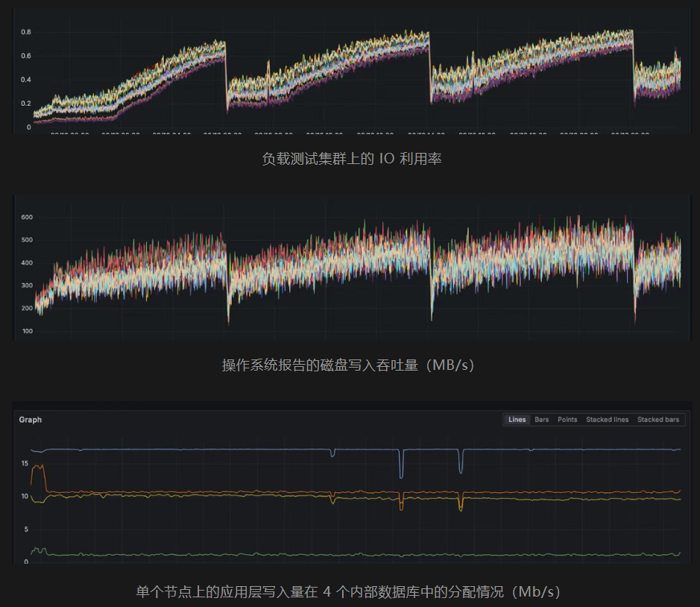Click the Graph panel title
Image resolution: width=700 pixels, height=607 pixels.
31,420
